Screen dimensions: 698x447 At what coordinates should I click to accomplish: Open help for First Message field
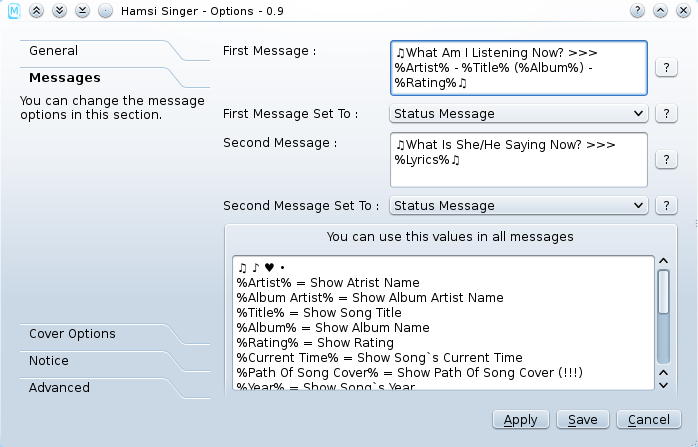pos(666,68)
